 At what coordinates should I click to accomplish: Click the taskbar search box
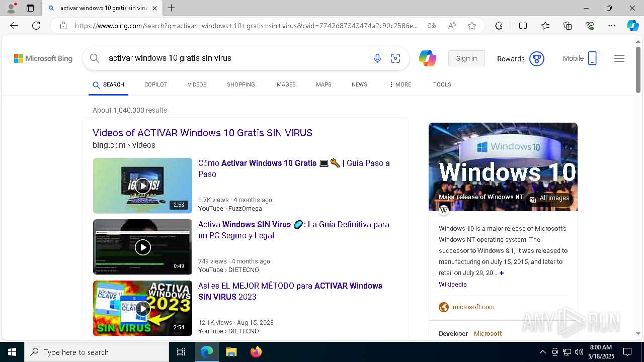pos(97,352)
